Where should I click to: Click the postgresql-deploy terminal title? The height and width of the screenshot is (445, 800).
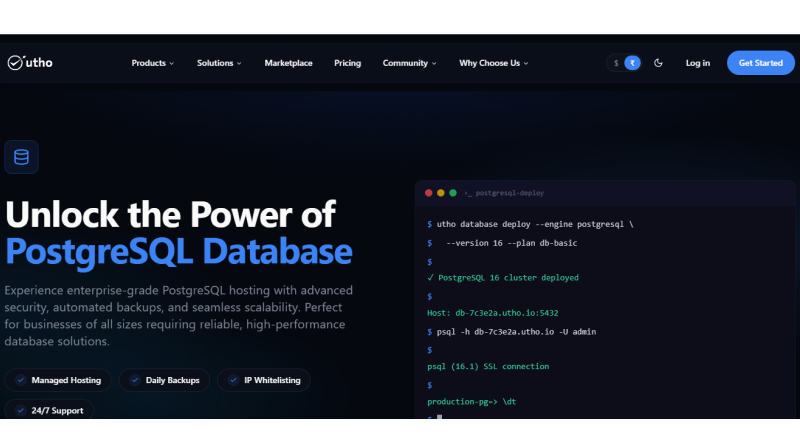click(x=510, y=193)
